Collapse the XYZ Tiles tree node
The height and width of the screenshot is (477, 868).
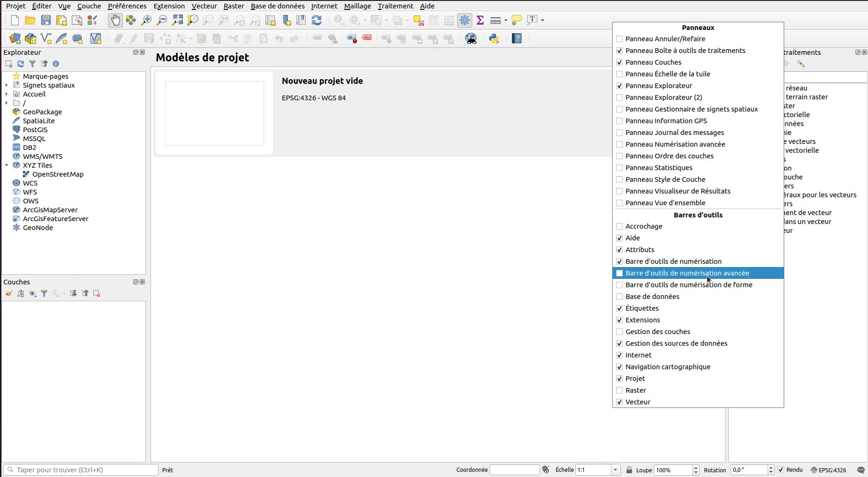pos(7,165)
